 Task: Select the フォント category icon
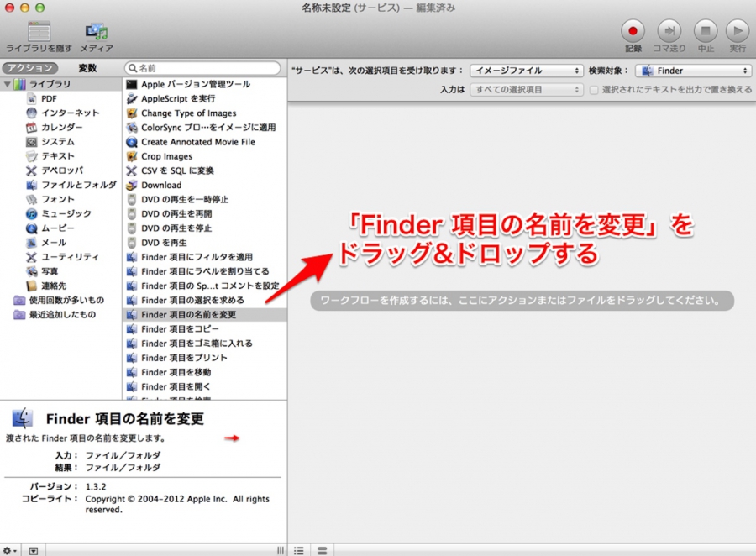31,199
